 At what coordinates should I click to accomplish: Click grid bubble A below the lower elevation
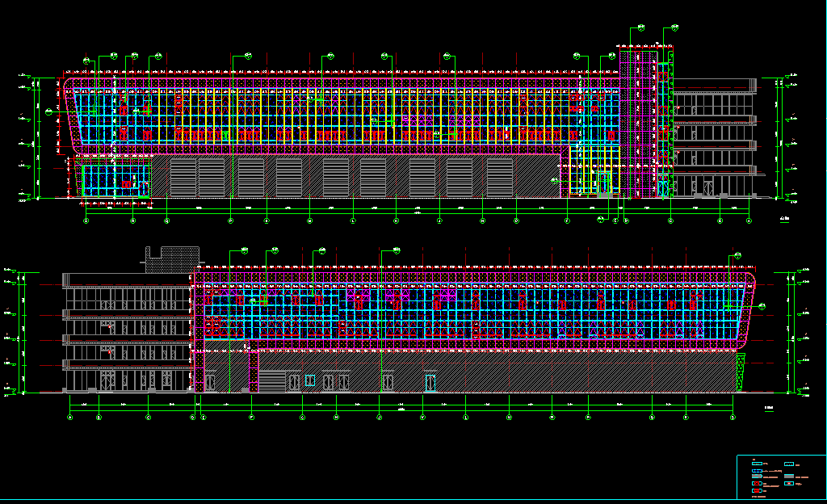(x=69, y=417)
